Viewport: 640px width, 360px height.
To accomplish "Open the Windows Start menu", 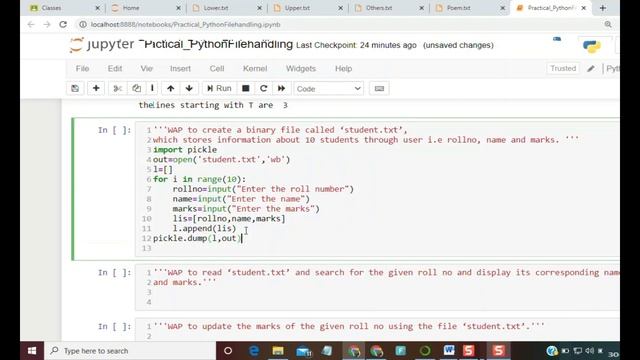I will click(x=32, y=351).
